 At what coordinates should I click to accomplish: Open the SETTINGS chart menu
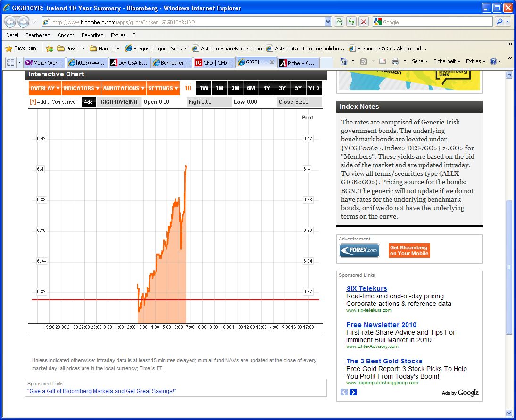pyautogui.click(x=163, y=88)
